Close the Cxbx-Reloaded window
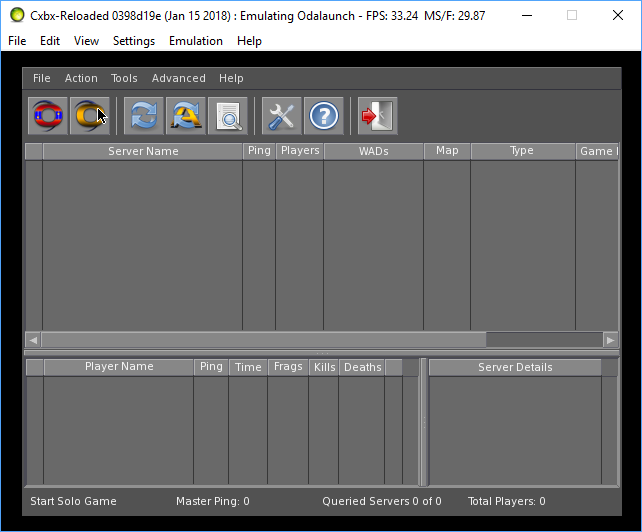642x532 pixels. tap(618, 16)
